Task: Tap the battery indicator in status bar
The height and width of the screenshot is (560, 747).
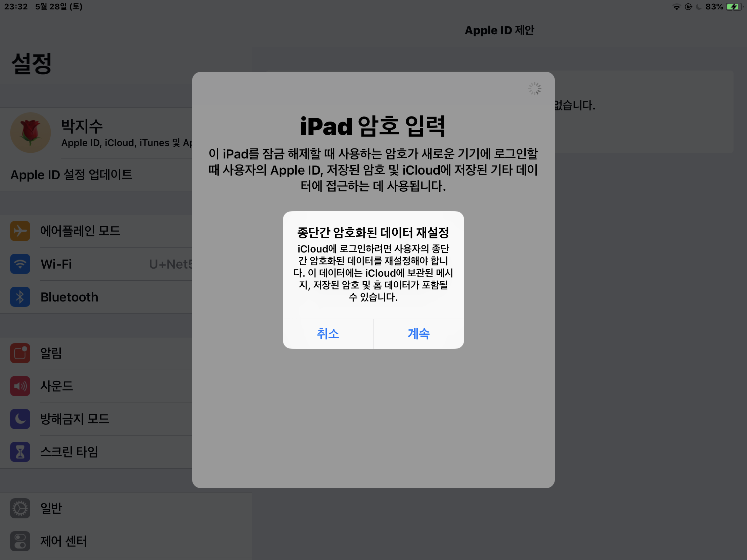Action: coord(734,7)
